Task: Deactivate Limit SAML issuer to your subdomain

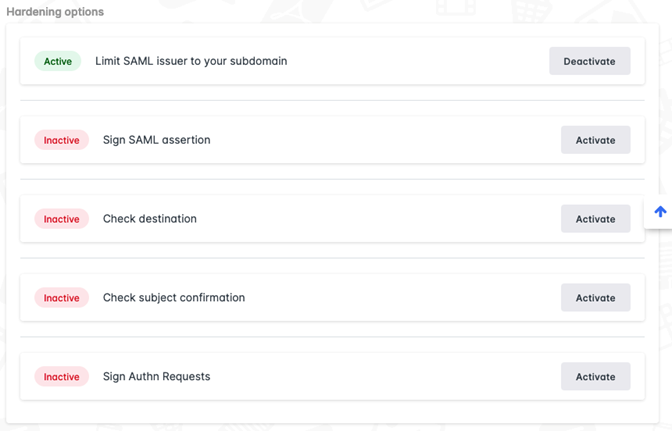Action: [x=590, y=61]
